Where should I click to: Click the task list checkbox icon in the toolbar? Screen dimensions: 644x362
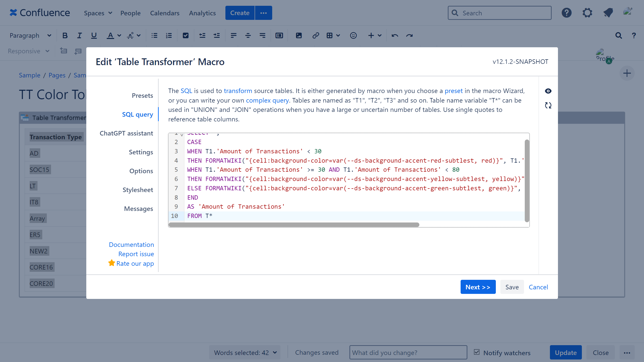[x=185, y=35]
